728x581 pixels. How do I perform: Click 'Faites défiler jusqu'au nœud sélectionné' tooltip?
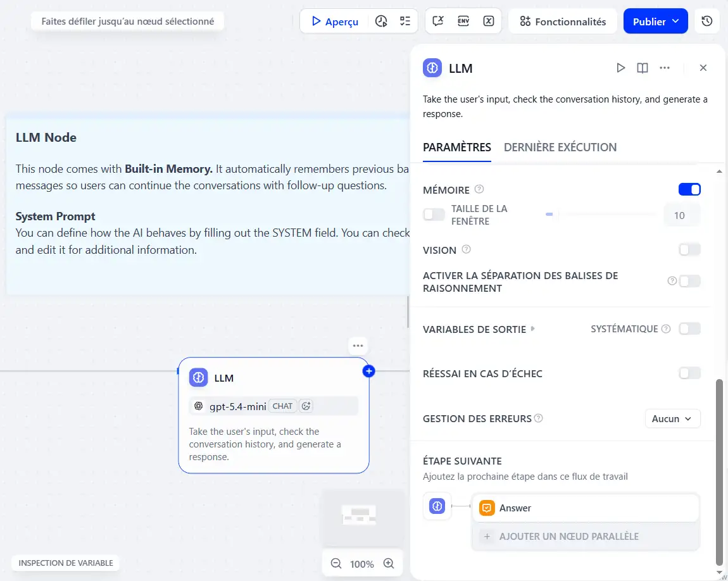(128, 22)
